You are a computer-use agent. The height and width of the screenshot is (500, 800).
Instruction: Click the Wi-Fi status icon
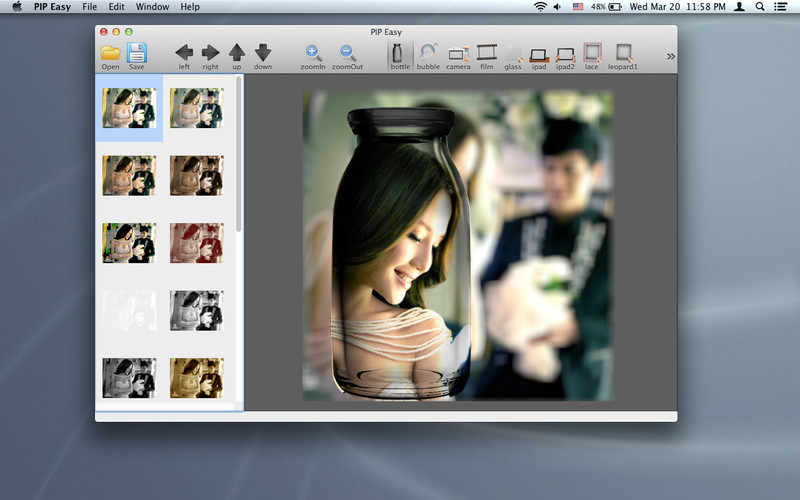coord(540,7)
